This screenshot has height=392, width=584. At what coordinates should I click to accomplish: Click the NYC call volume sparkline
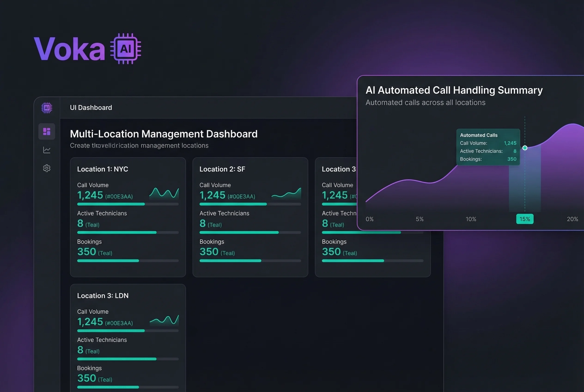(x=164, y=193)
